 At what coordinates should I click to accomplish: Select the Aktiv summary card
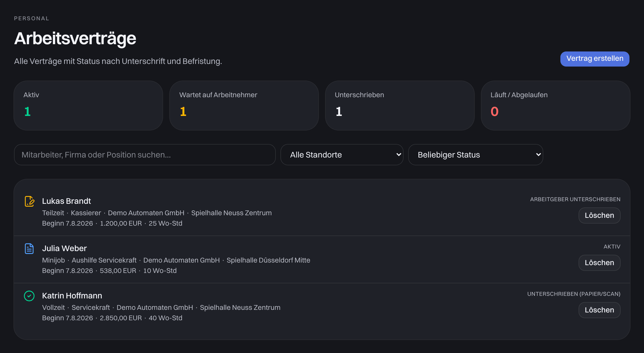tap(88, 105)
